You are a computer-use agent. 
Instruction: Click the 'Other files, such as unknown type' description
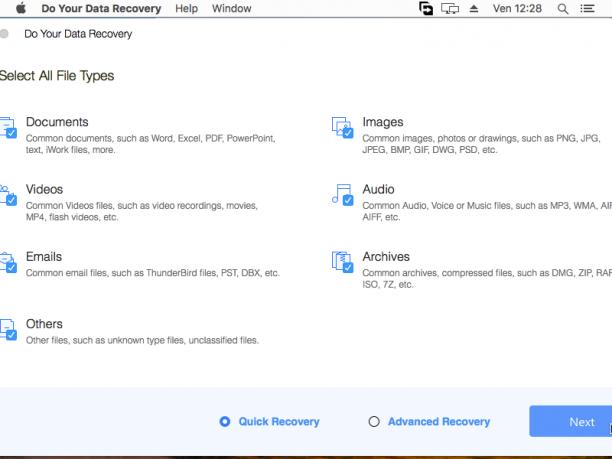(x=142, y=340)
